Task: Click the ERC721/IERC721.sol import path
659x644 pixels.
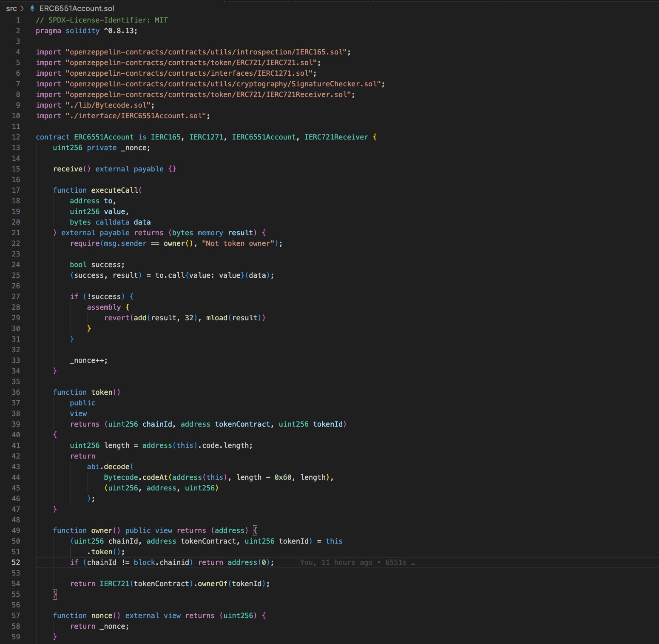Action: point(191,63)
